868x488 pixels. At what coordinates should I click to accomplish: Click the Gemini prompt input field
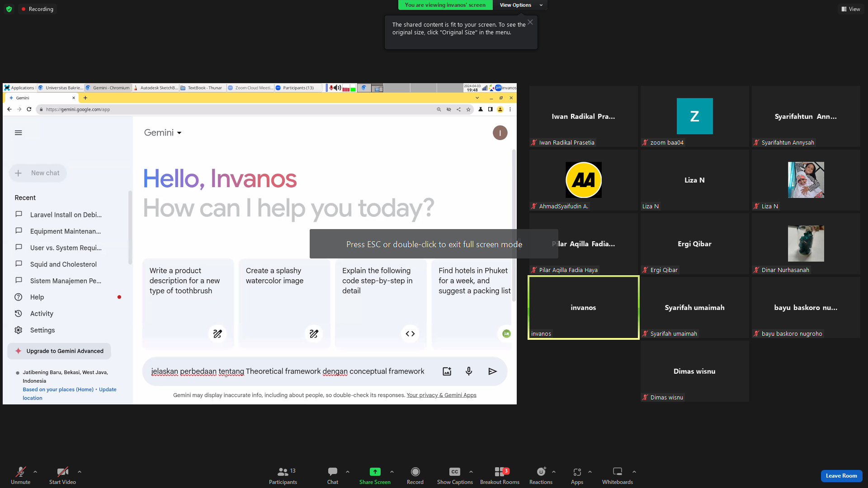click(x=288, y=371)
